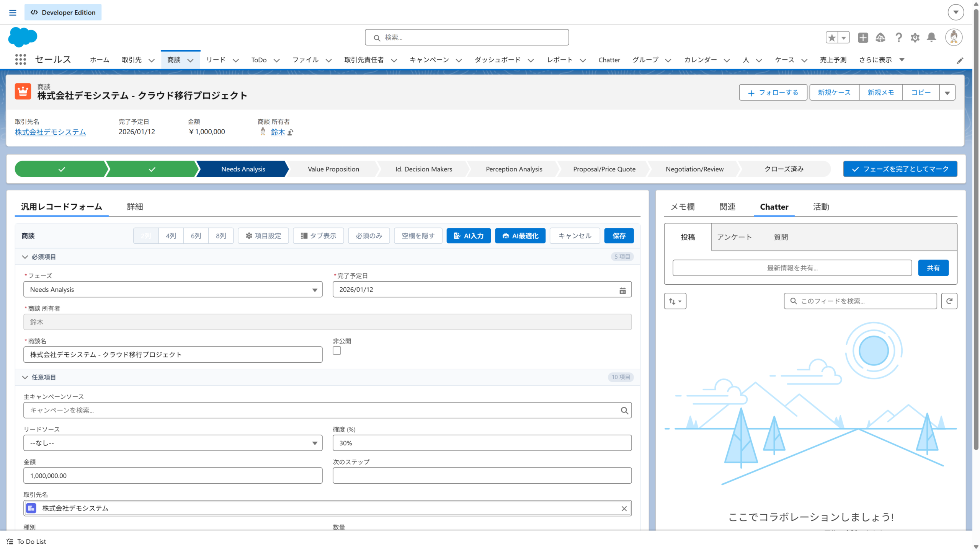980x551 pixels.
Task: Click the global actions plus icon
Action: (863, 37)
